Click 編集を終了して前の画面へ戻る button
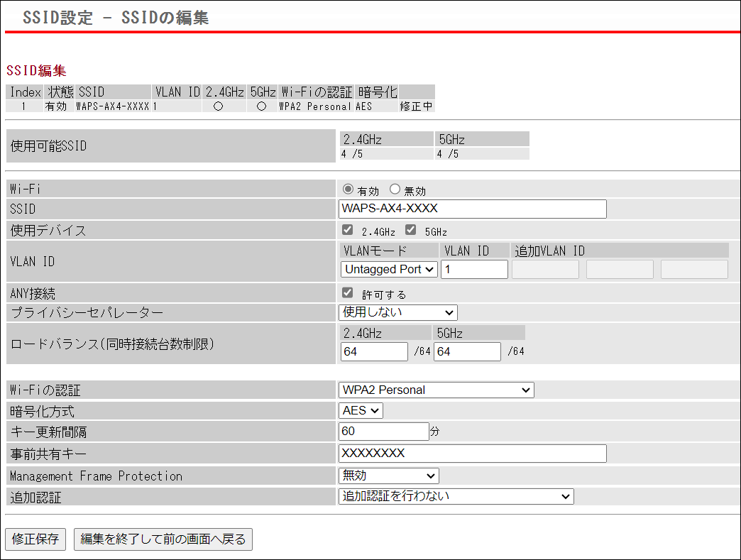Screen dimensions: 741x560 tap(163, 539)
